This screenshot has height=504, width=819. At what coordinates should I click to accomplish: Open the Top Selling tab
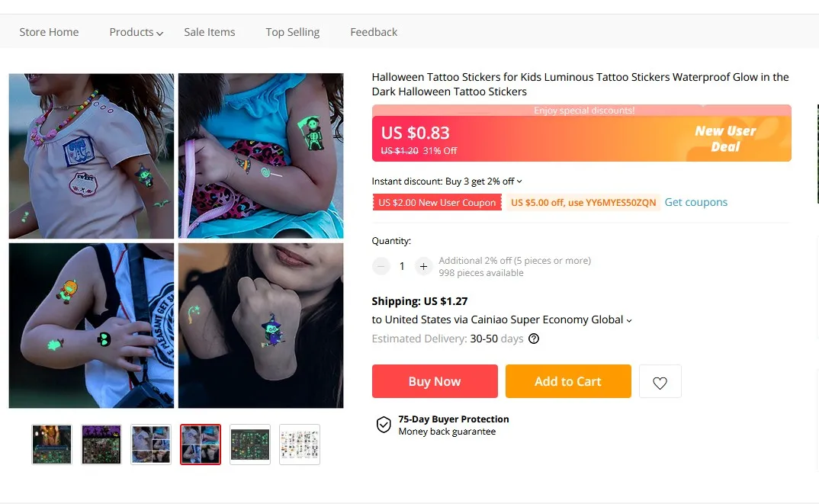tap(293, 32)
